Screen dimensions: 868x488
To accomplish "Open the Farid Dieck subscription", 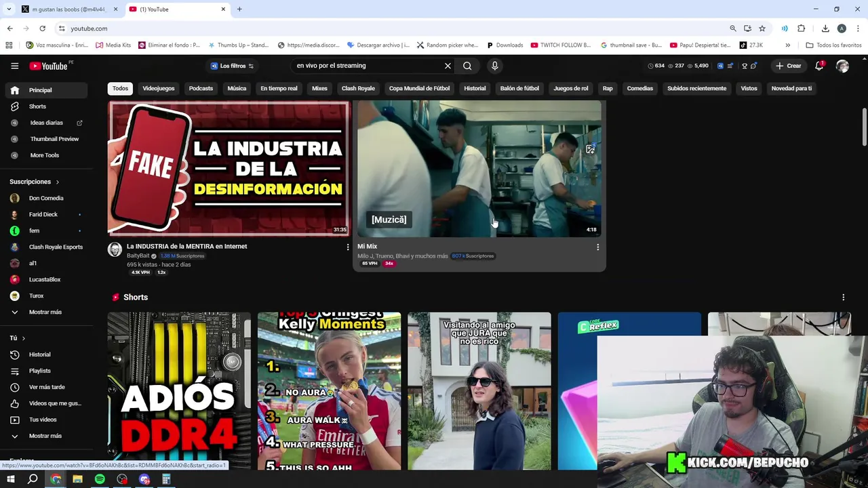I will 46,214.
